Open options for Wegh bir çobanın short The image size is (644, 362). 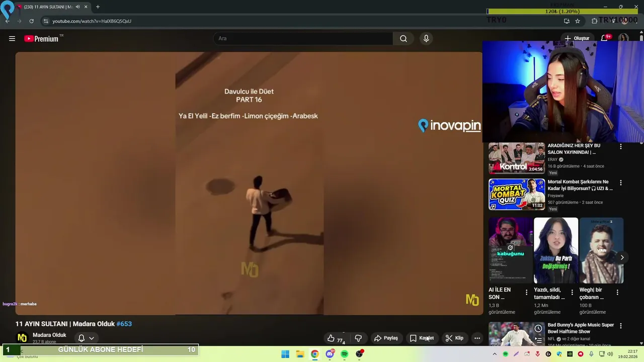[x=617, y=292]
